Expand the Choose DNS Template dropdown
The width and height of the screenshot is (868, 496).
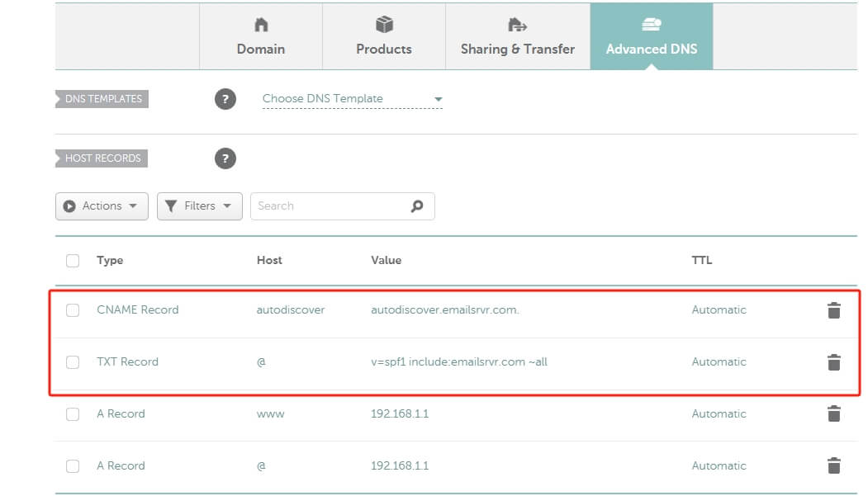[352, 99]
